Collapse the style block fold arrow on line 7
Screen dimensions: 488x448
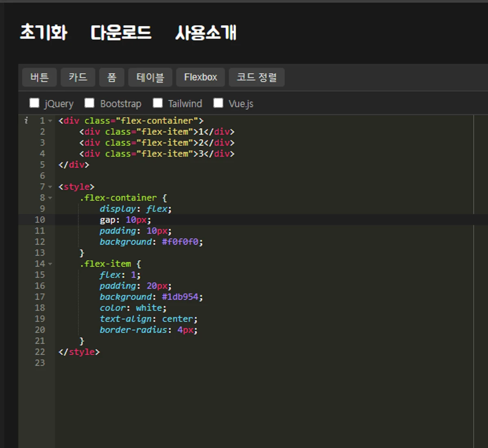click(50, 187)
